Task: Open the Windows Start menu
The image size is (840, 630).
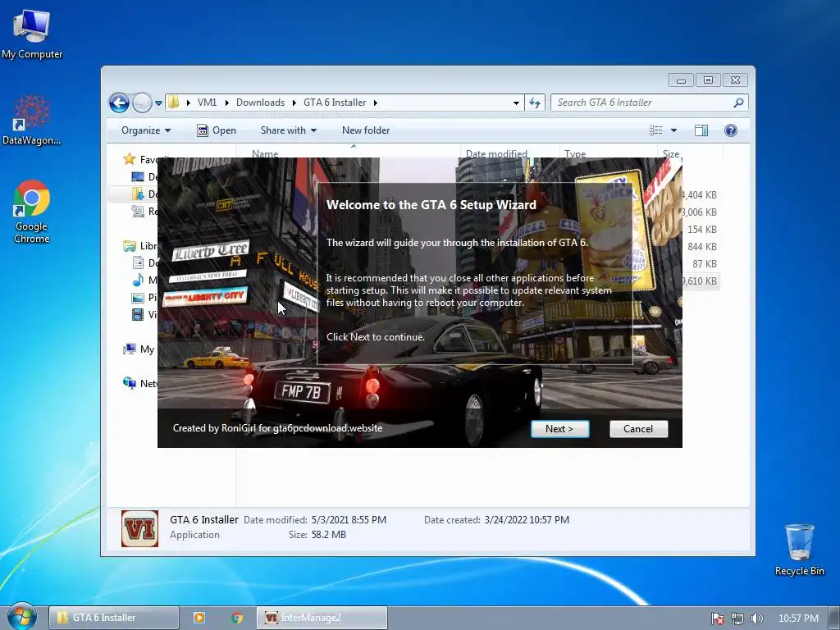Action: tap(21, 617)
